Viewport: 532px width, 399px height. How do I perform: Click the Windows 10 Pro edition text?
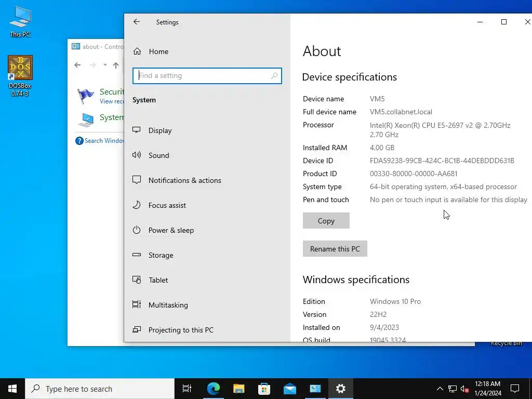395,302
